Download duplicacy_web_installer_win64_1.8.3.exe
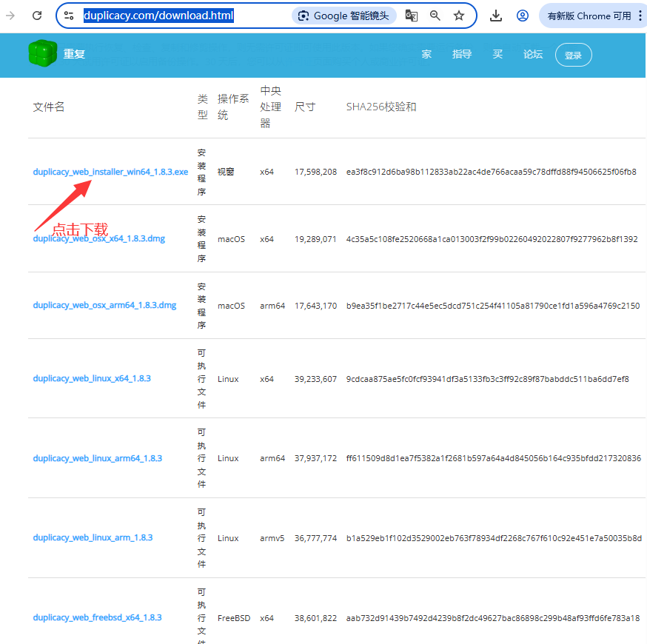The width and height of the screenshot is (647, 644). click(x=110, y=172)
